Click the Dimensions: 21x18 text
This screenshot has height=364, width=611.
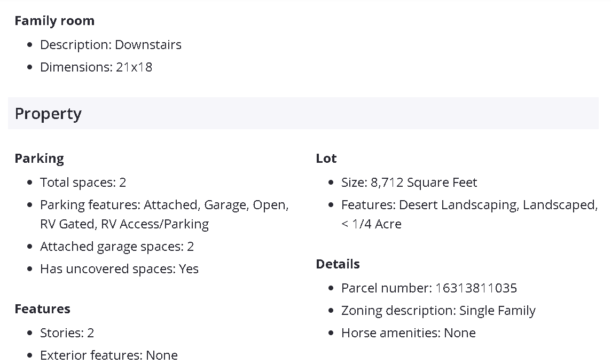[96, 67]
